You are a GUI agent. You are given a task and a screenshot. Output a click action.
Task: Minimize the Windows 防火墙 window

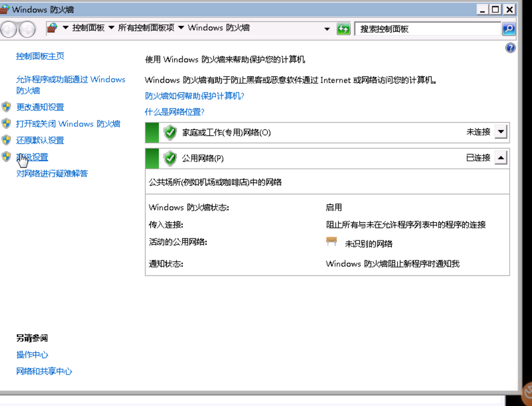[x=483, y=10]
